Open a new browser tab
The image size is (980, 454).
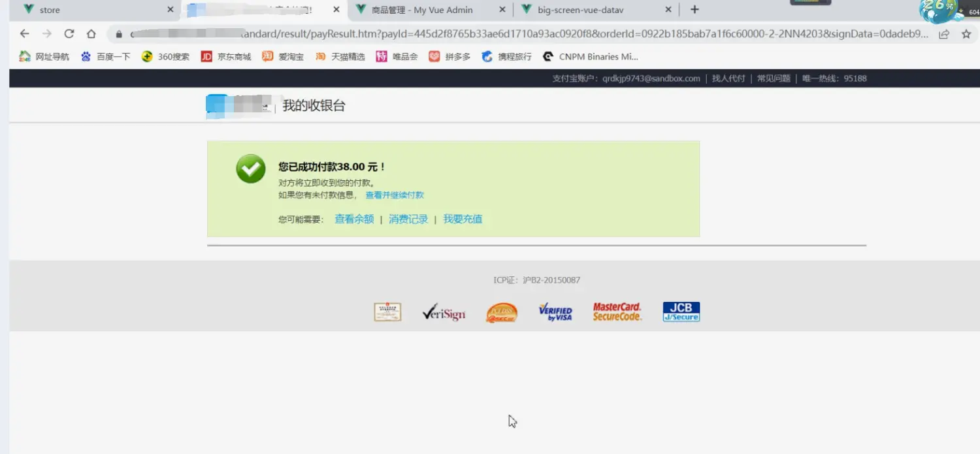point(694,10)
